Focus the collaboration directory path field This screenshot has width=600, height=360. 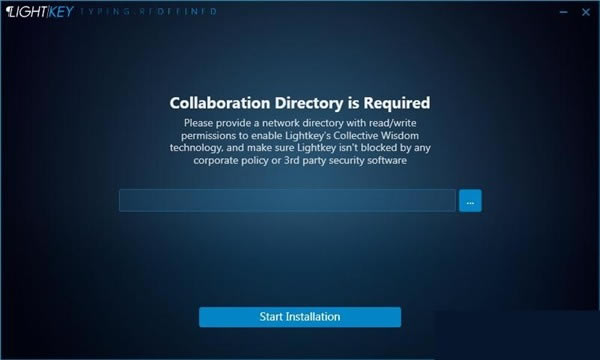(287, 200)
